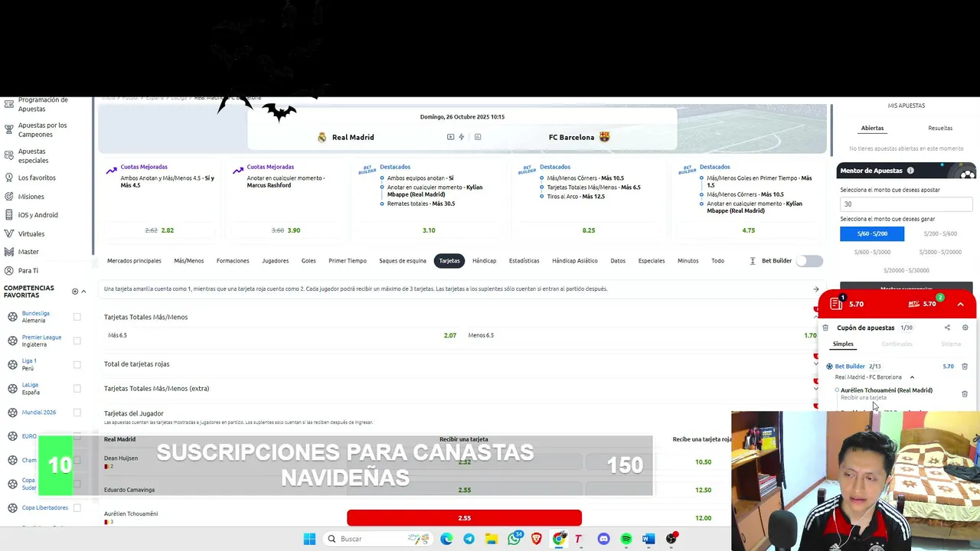Image resolution: width=980 pixels, height=551 pixels.
Task: Collapse the Competencias Favoritas section
Action: [x=83, y=292]
